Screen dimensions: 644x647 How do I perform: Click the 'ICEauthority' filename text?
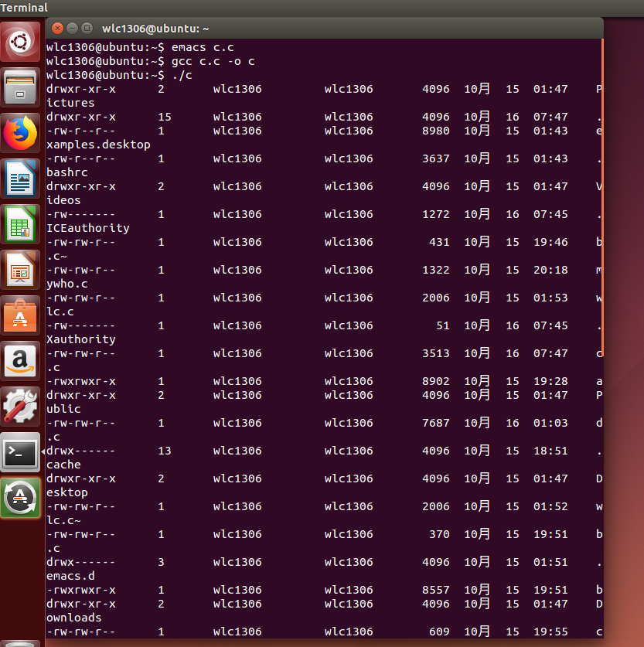(x=88, y=228)
